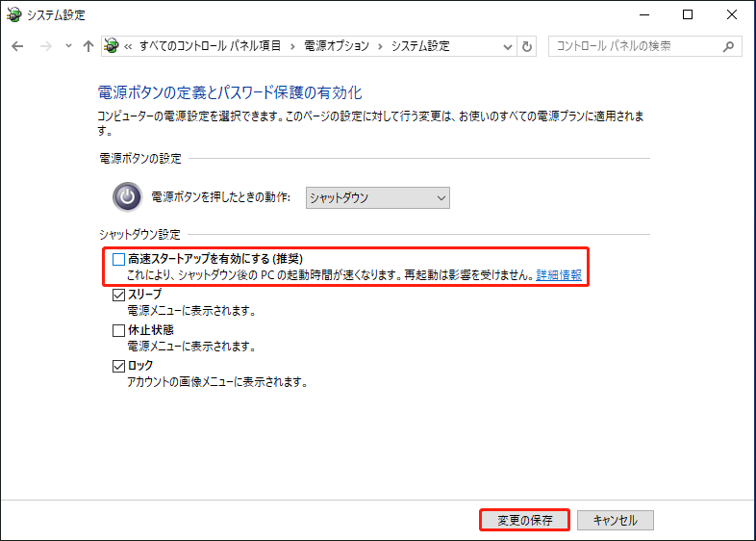Open すべてのコントロール パネル項目 breadcrumb
Image resolution: width=756 pixels, height=541 pixels.
(x=211, y=46)
